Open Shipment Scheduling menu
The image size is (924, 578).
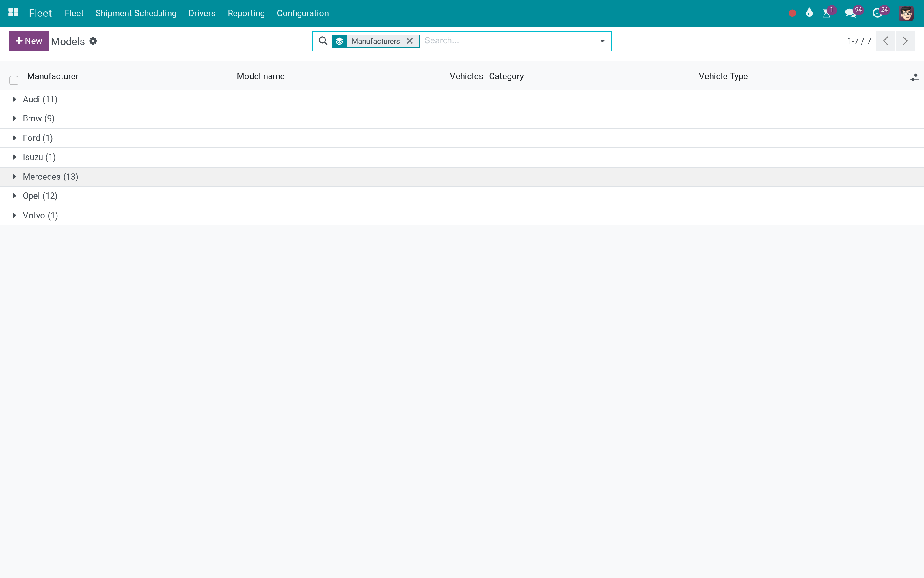coord(136,13)
